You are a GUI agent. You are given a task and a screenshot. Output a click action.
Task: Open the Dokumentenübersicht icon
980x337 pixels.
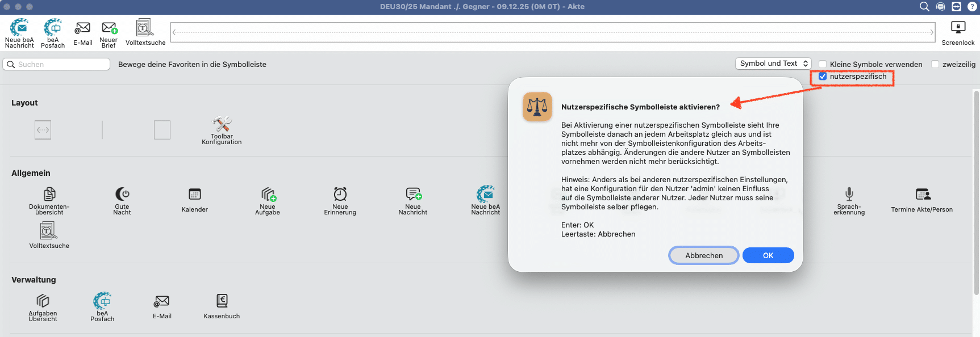[49, 195]
